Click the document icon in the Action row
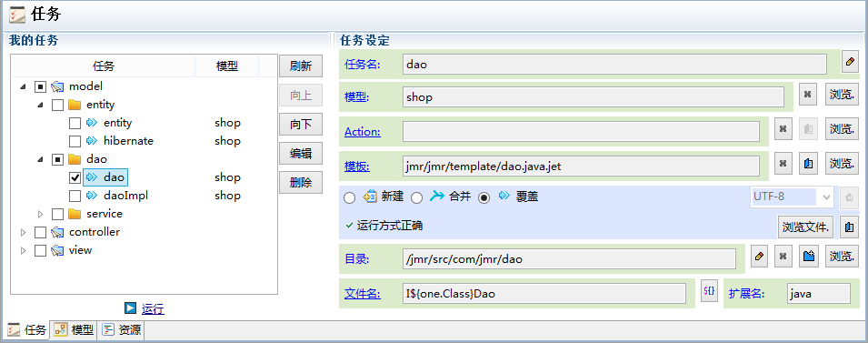868x343 pixels. point(808,129)
